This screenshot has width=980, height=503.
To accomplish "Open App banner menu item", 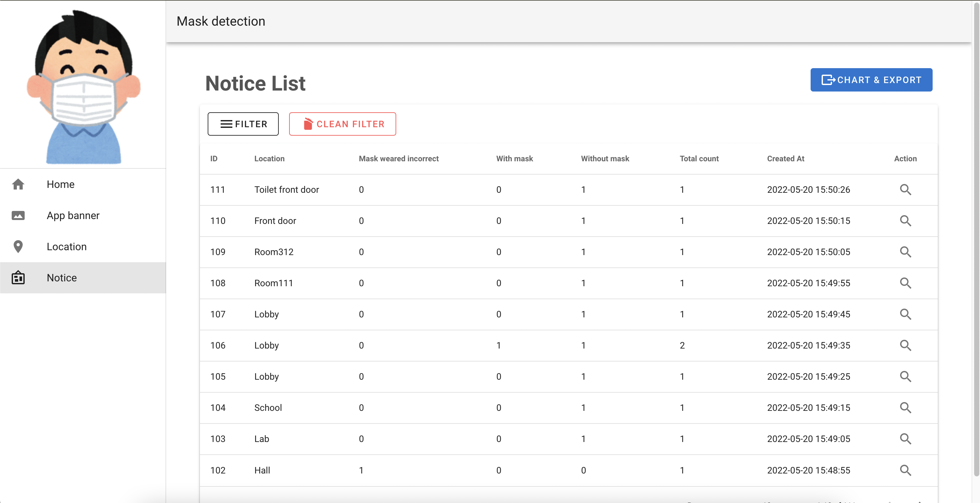I will pyautogui.click(x=73, y=215).
